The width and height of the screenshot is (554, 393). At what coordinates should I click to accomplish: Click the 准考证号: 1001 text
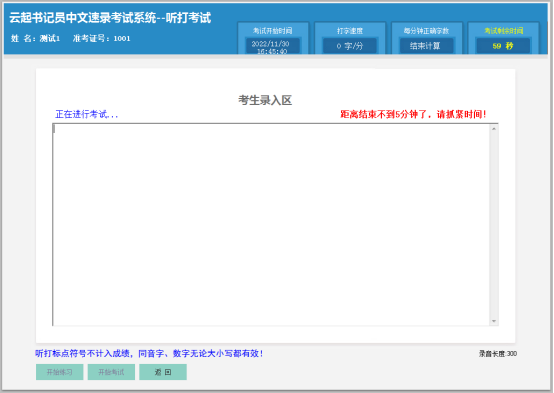pos(102,39)
